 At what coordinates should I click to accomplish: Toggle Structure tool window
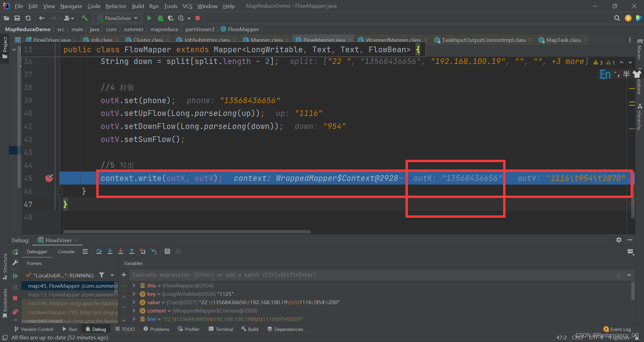(5, 267)
